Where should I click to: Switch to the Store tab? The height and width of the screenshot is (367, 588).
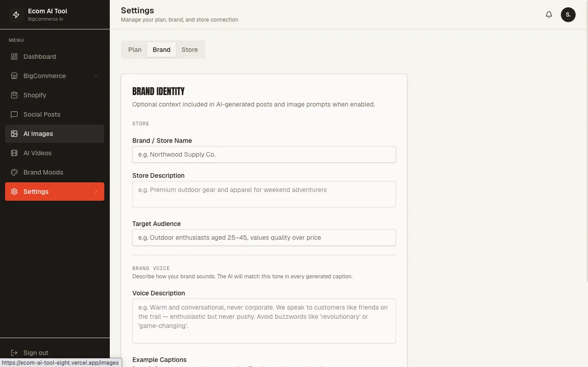pyautogui.click(x=190, y=50)
